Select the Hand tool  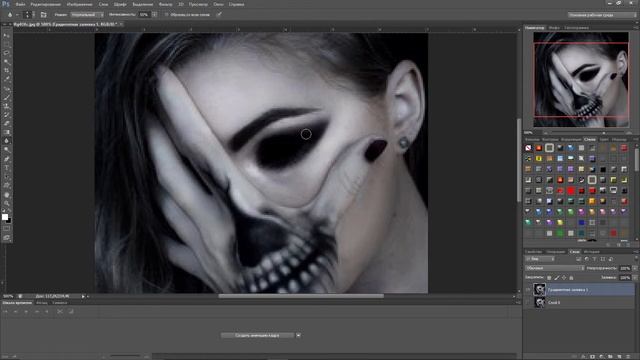click(x=7, y=195)
